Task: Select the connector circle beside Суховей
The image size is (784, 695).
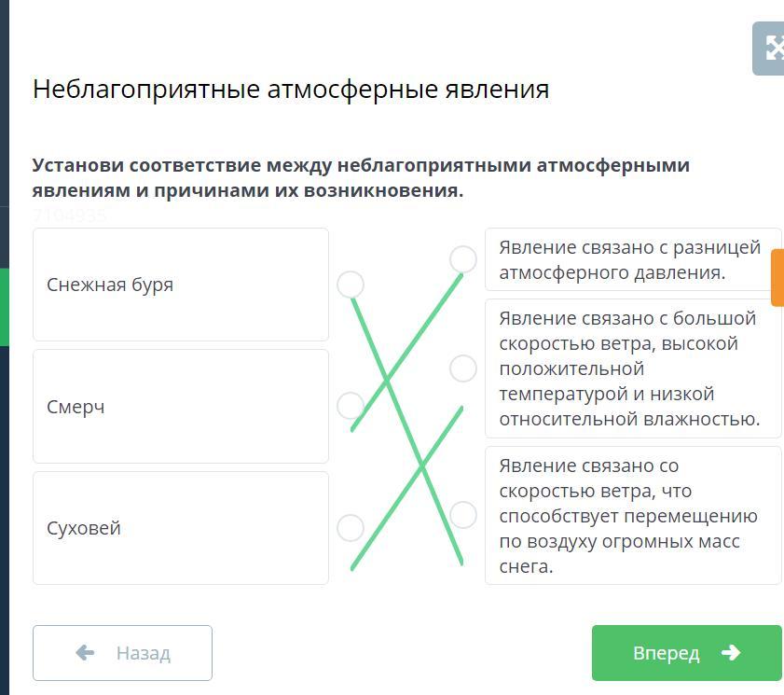Action: pos(351,528)
